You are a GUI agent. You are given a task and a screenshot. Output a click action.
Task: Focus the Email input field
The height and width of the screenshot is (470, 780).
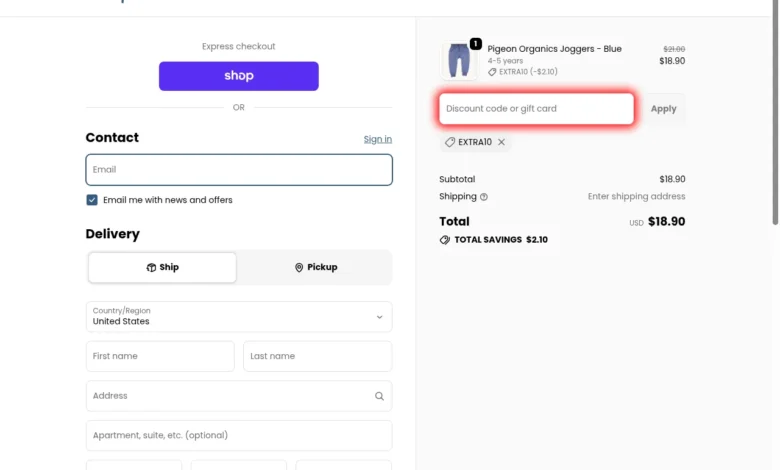239,170
